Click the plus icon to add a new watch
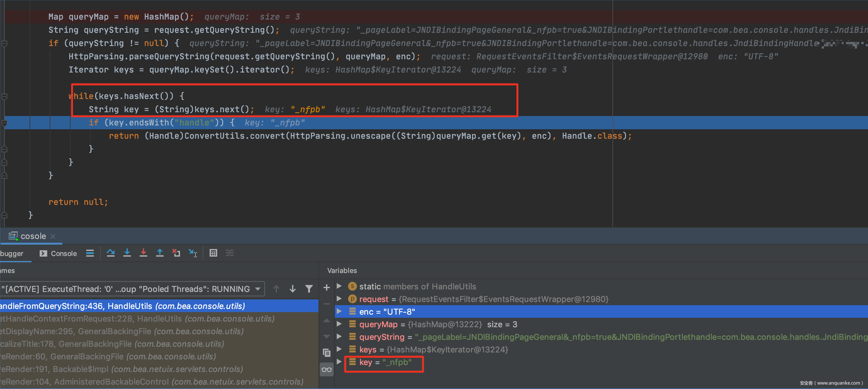The height and width of the screenshot is (389, 868). 326,287
